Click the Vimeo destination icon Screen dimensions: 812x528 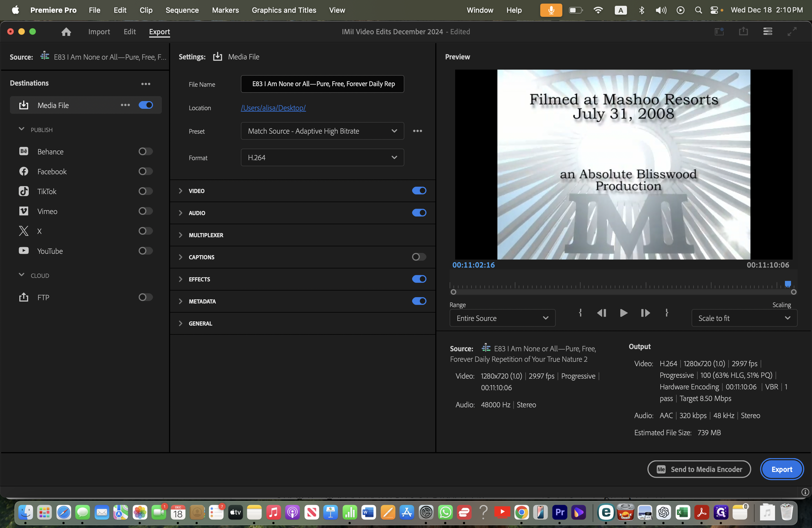[x=23, y=211]
